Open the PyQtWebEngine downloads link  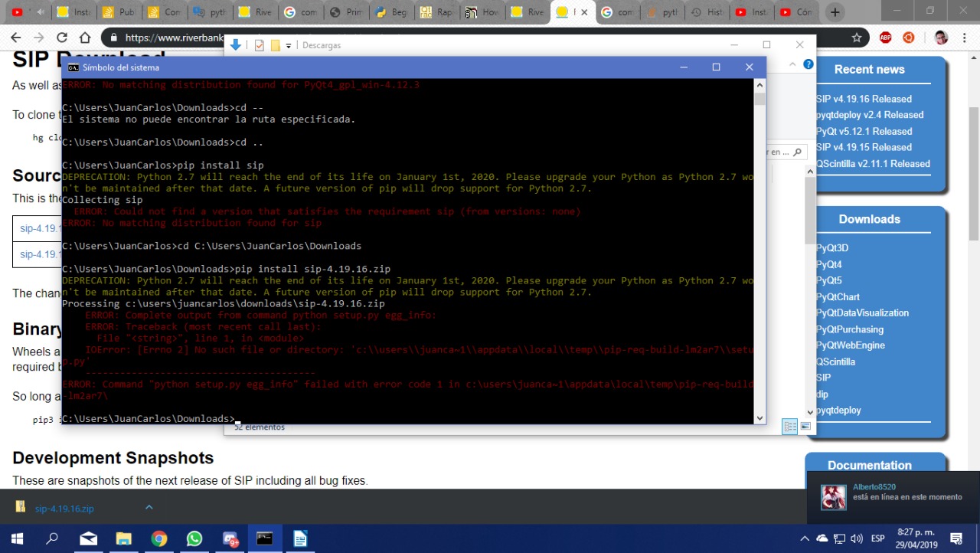pyautogui.click(x=851, y=345)
